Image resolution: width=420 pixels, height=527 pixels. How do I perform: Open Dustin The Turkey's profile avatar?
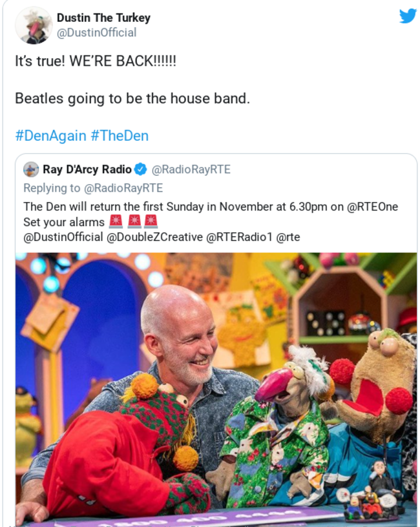coord(33,25)
